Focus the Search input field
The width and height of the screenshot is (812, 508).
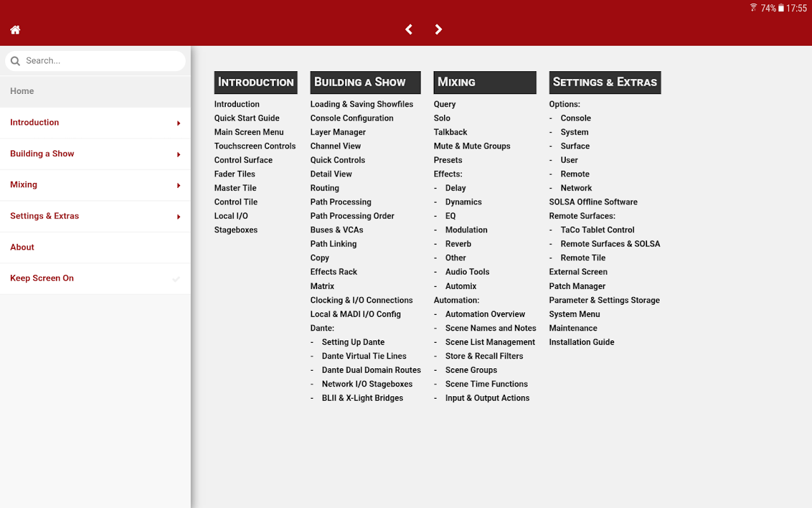(x=95, y=61)
